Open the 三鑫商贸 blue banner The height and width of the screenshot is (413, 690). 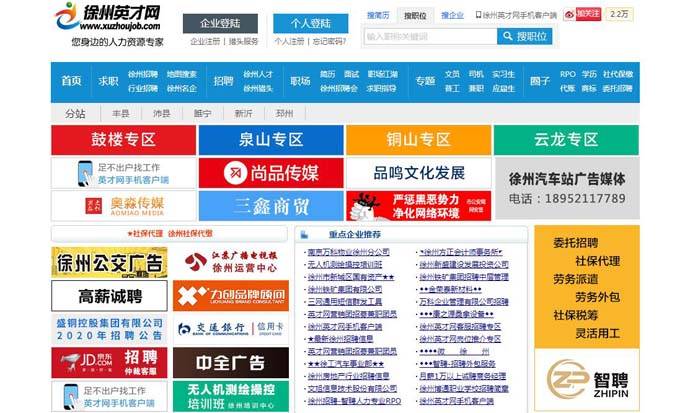tap(271, 206)
